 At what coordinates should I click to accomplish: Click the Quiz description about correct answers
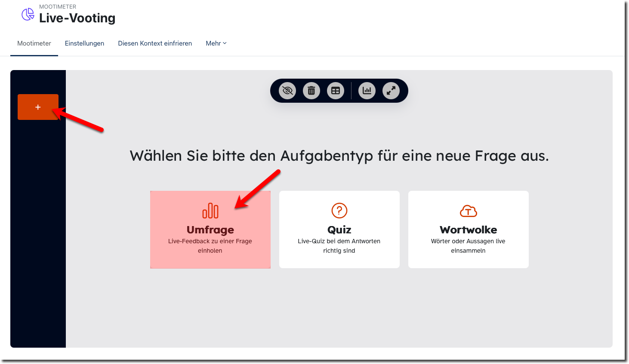(x=339, y=246)
